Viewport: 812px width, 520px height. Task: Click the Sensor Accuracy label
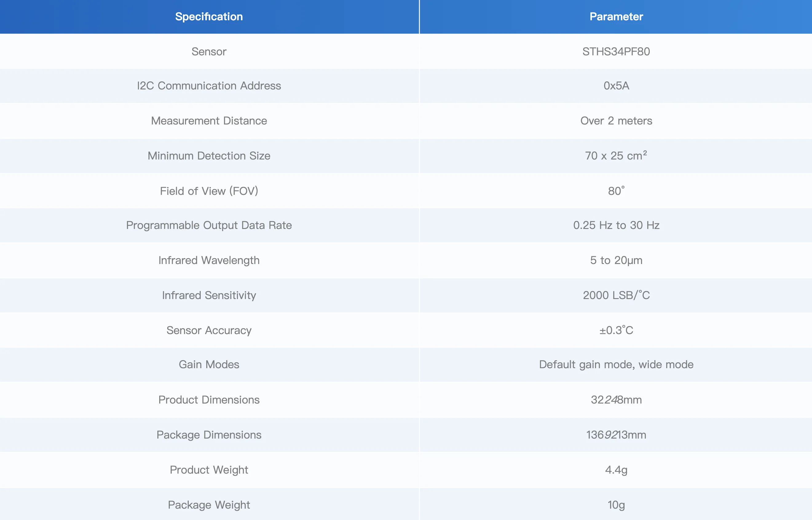[209, 330]
